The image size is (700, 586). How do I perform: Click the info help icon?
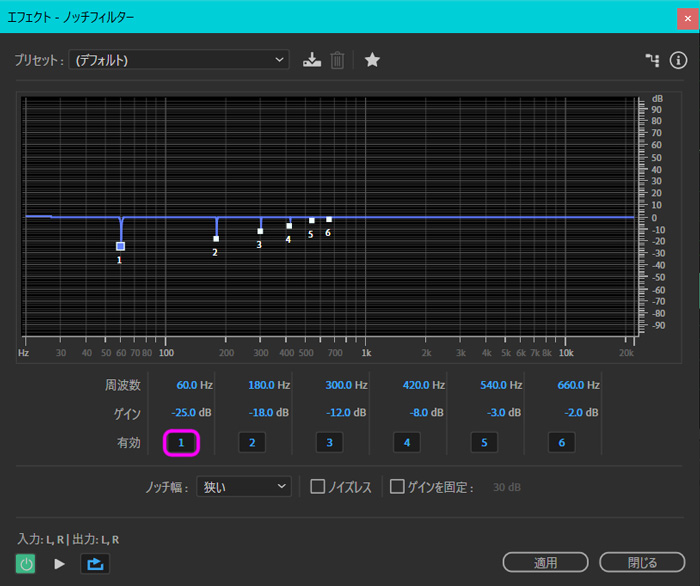point(678,60)
